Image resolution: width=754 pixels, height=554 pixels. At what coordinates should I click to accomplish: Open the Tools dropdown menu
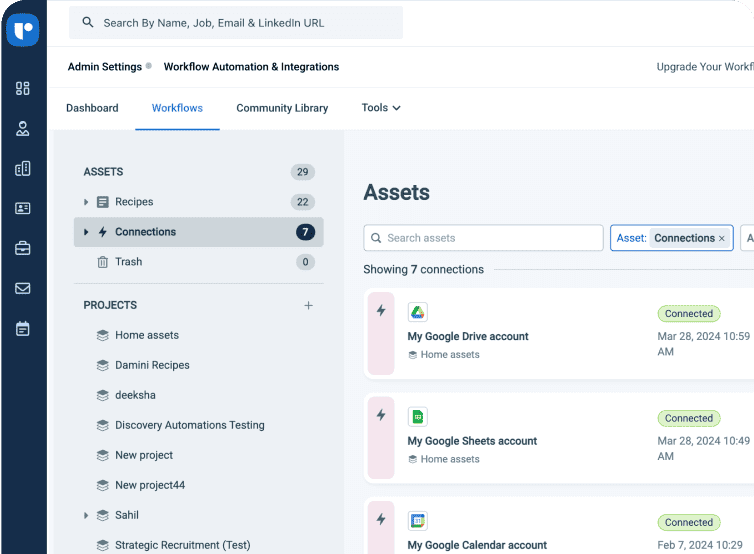click(x=380, y=108)
